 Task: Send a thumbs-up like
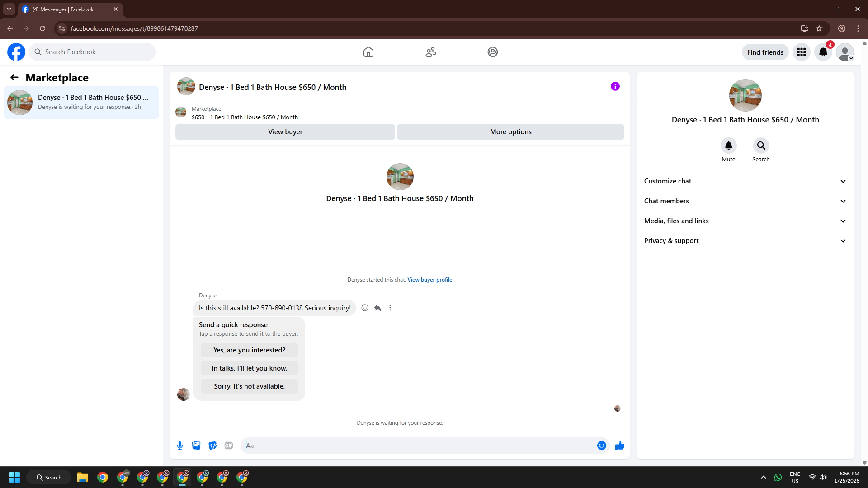(620, 446)
